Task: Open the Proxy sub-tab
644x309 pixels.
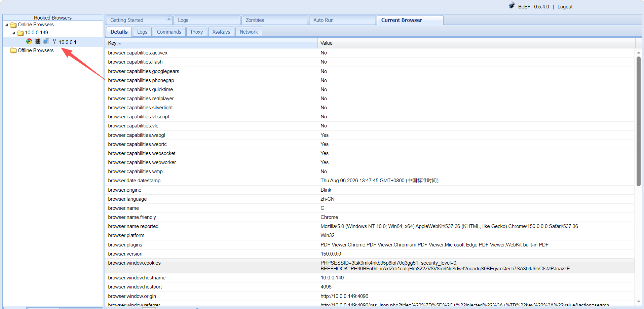Action: coord(197,32)
